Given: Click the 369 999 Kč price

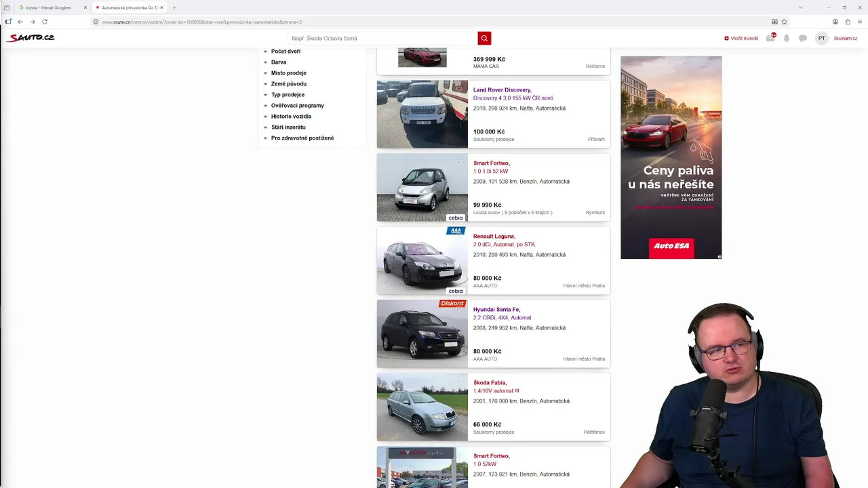Looking at the screenshot, I should [489, 59].
